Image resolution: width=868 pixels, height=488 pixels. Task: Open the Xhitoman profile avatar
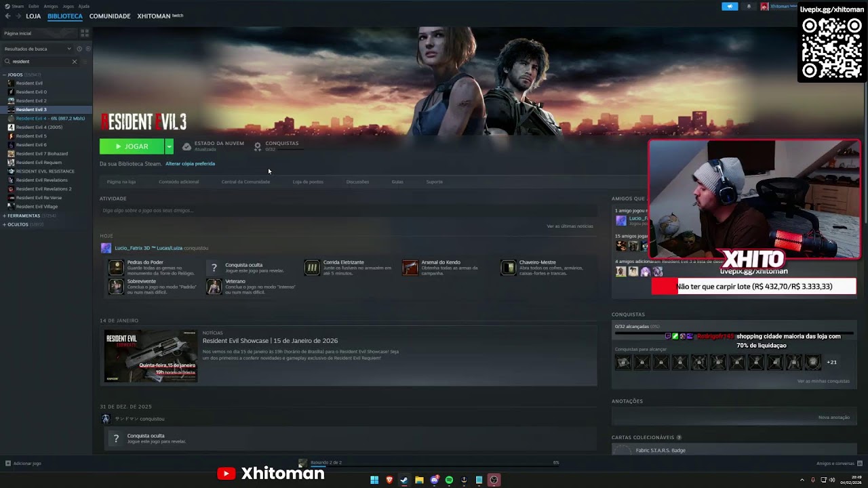coord(764,7)
